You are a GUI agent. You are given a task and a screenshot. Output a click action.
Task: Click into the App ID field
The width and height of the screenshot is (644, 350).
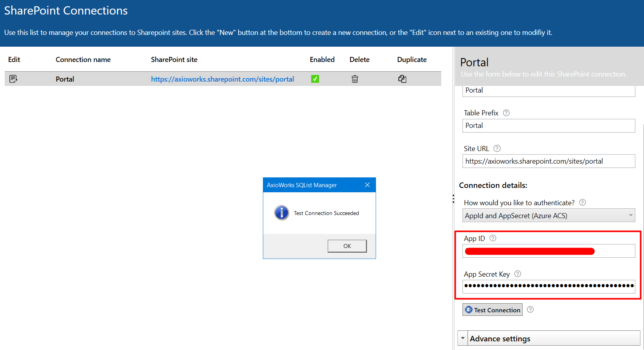point(549,251)
